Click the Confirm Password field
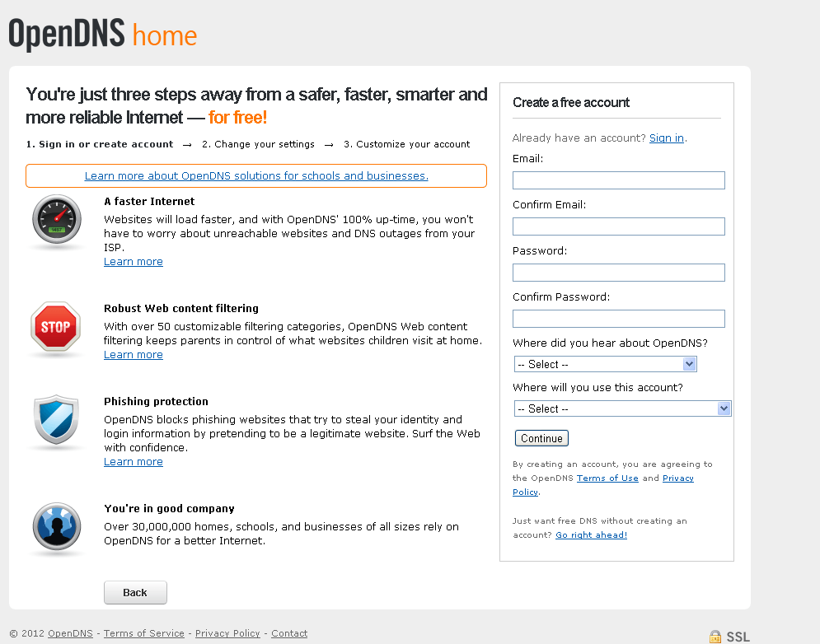 pyautogui.click(x=618, y=319)
